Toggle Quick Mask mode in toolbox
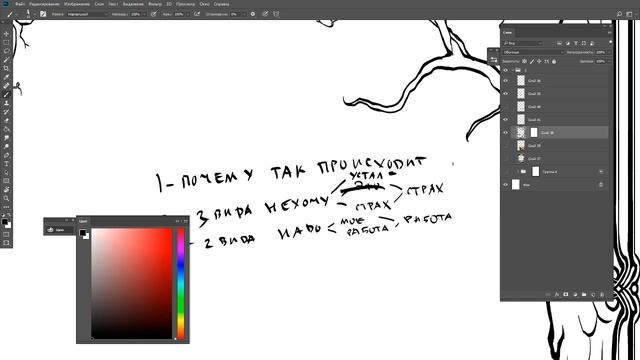The width and height of the screenshot is (640, 360). click(x=6, y=234)
